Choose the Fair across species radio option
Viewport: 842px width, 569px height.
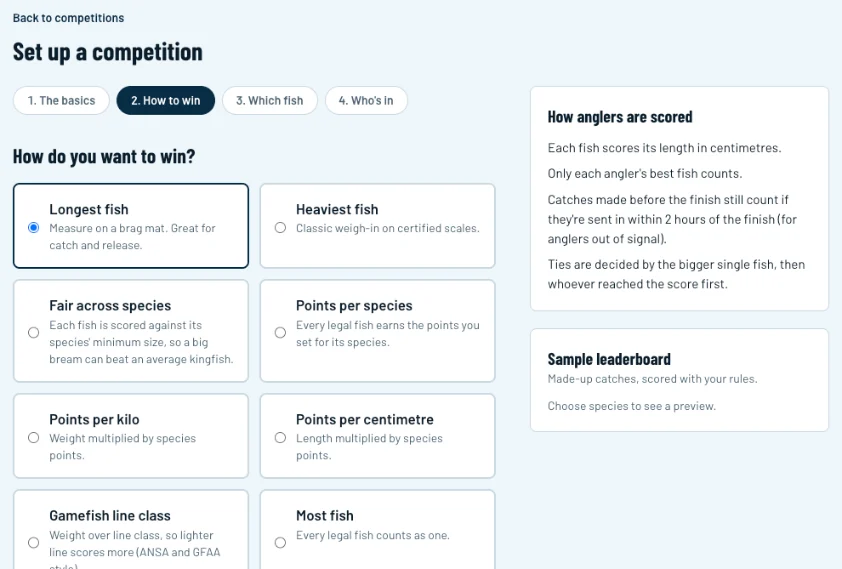coord(33,332)
